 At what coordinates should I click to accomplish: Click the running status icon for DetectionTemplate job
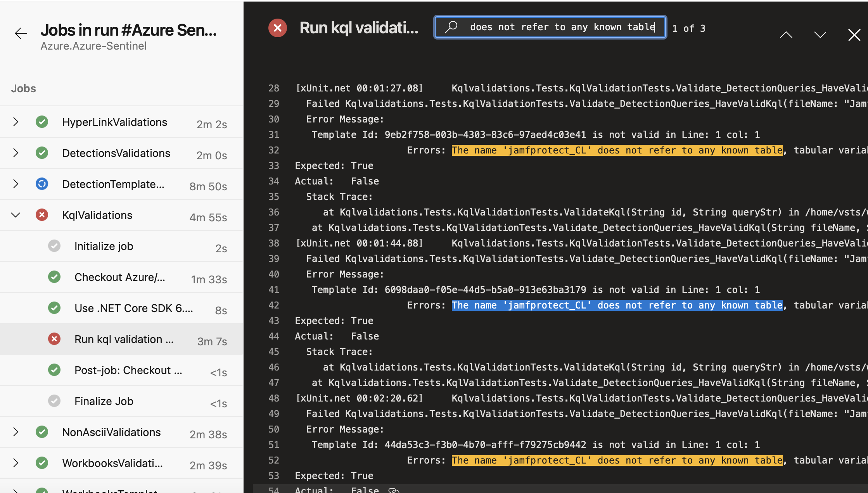(42, 184)
